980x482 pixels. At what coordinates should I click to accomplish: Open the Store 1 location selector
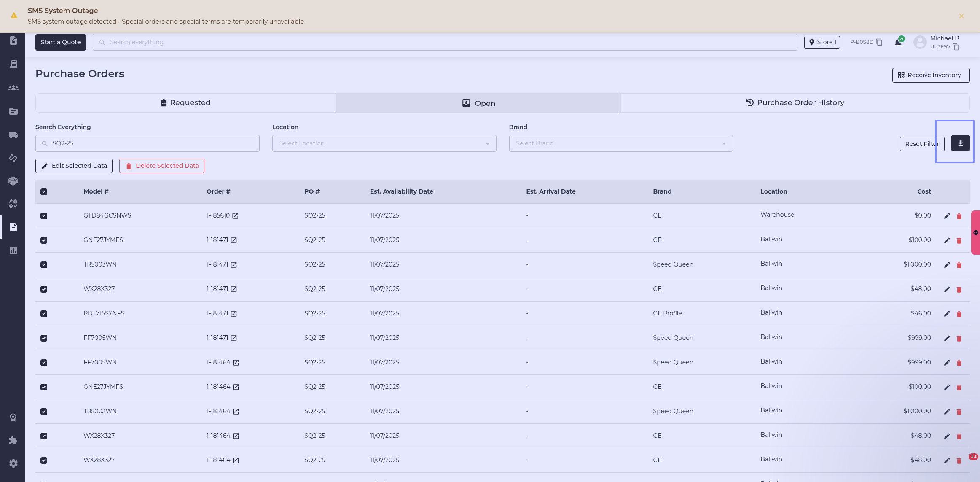822,42
